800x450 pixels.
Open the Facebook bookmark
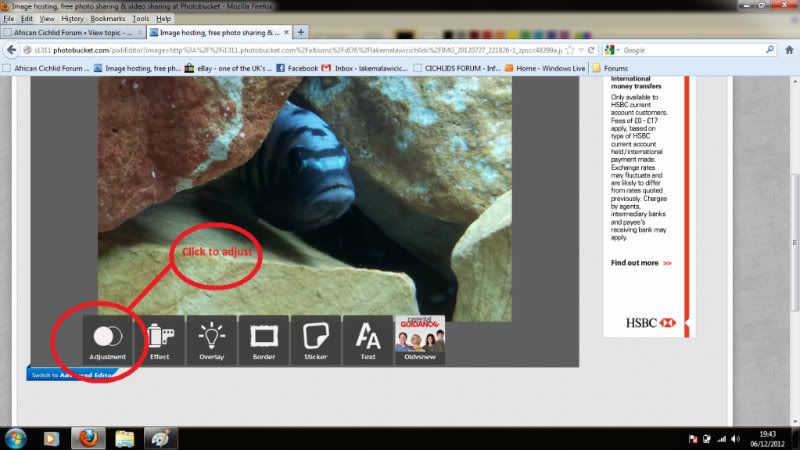pyautogui.click(x=297, y=68)
